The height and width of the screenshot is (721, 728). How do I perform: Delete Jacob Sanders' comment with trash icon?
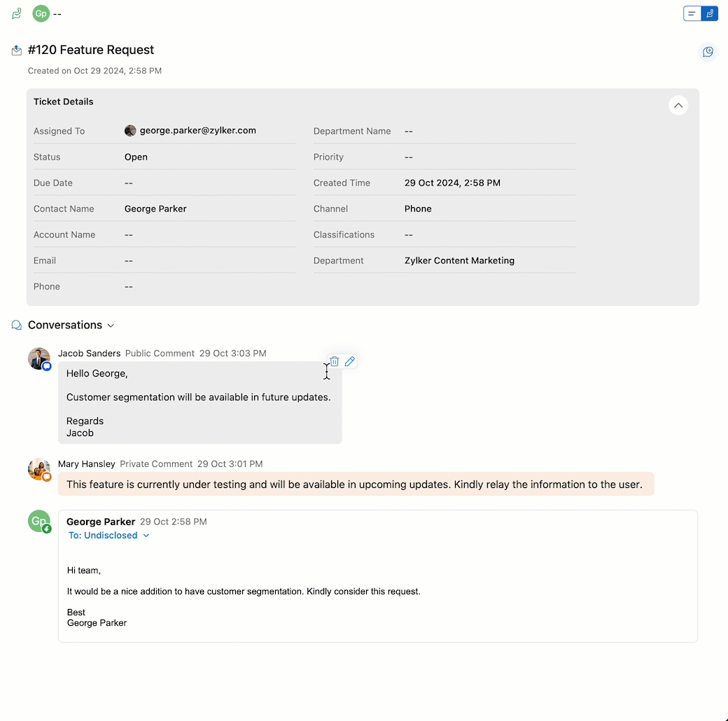335,361
